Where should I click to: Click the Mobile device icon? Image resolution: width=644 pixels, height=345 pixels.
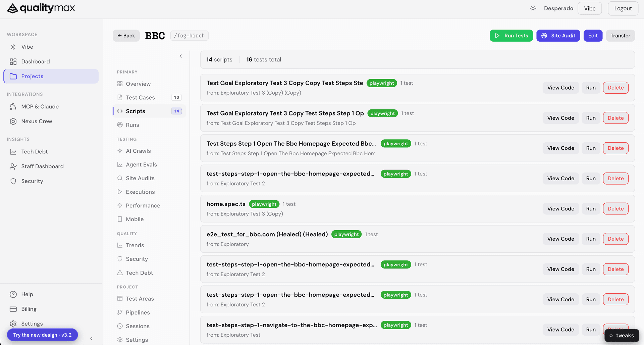point(120,219)
